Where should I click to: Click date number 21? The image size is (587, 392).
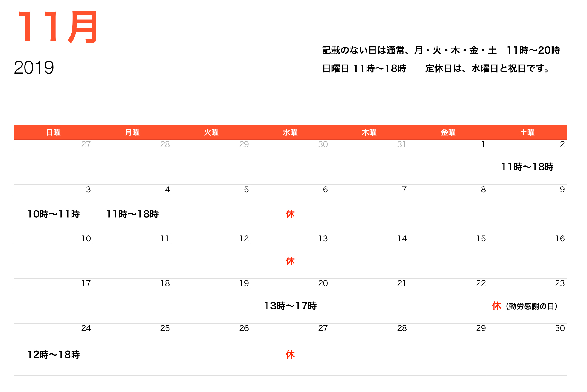(x=402, y=283)
